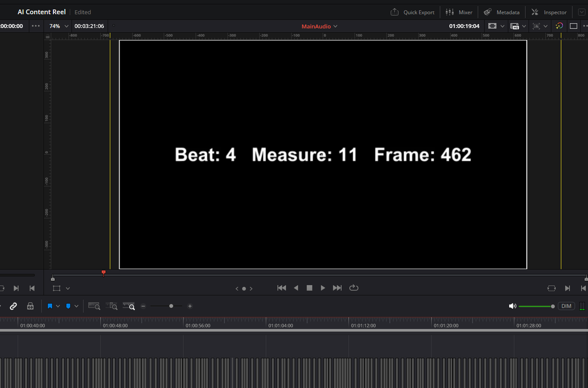Select Detail Zoom icon
588x388 pixels.
(x=111, y=306)
